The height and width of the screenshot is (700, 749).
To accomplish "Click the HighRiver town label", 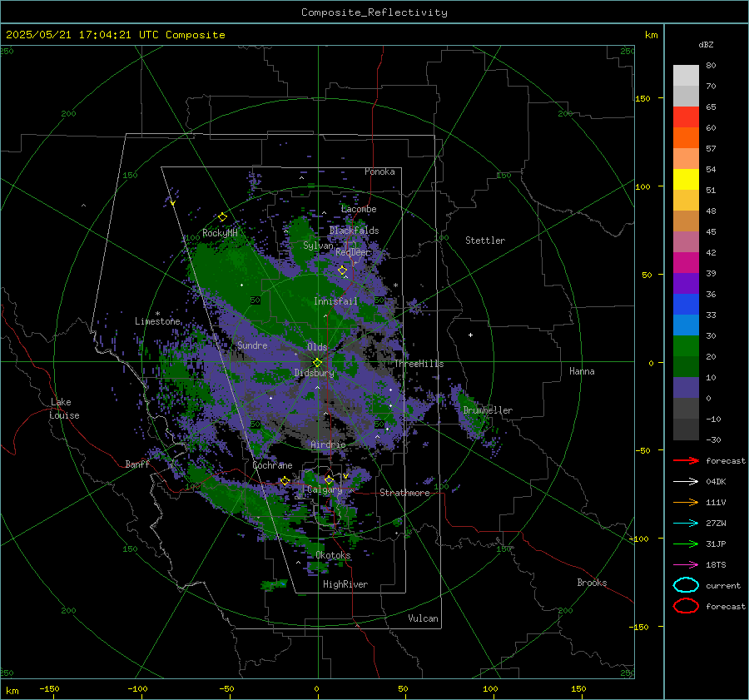I will (x=345, y=584).
